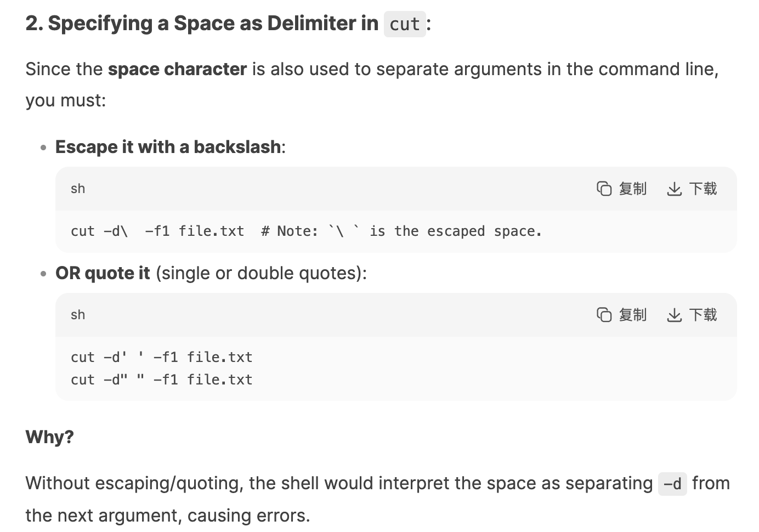759x532 pixels.
Task: Click the single-quoted cut -d' ' command line
Action: pyautogui.click(x=162, y=358)
